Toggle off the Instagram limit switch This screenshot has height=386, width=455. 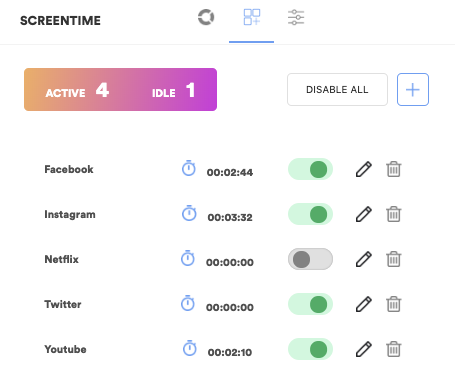[310, 214]
